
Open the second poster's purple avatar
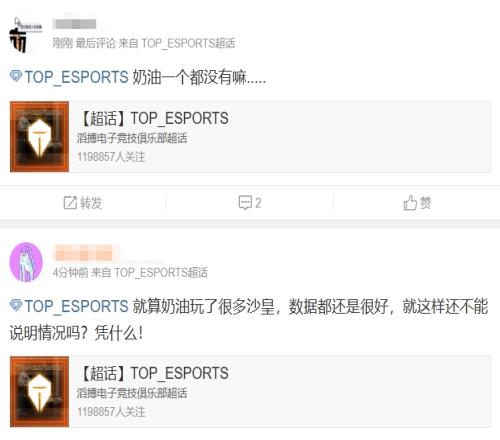point(26,262)
